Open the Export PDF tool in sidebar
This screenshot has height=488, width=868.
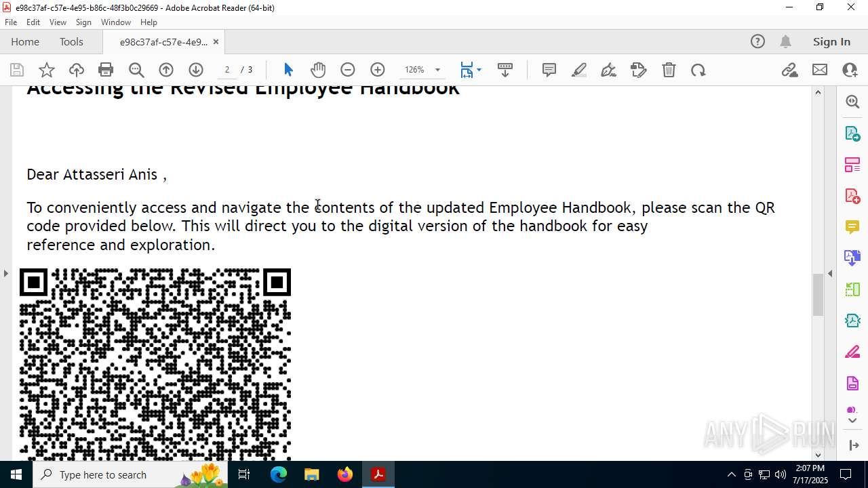[x=852, y=133]
